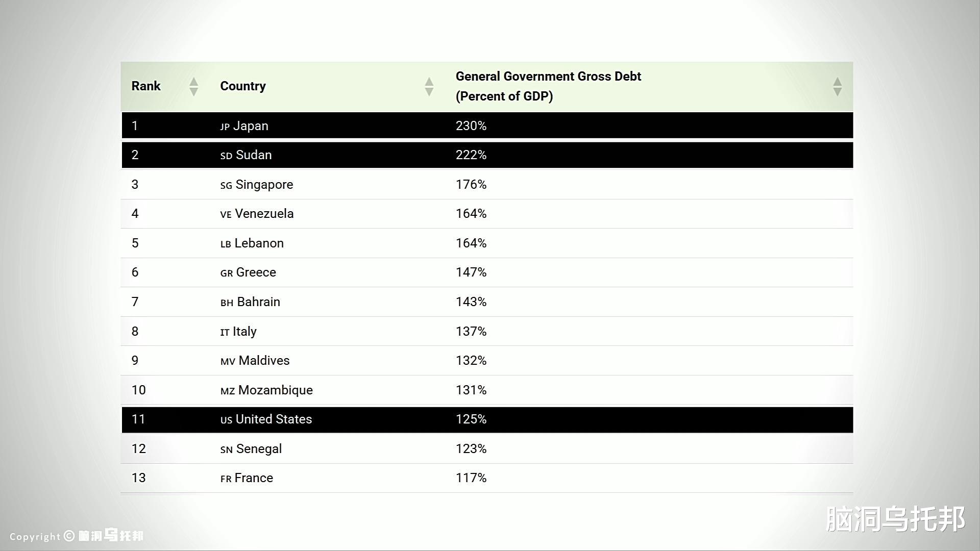Viewport: 980px width, 551px height.
Task: Click the large Chinese watermark logo
Action: point(895,519)
